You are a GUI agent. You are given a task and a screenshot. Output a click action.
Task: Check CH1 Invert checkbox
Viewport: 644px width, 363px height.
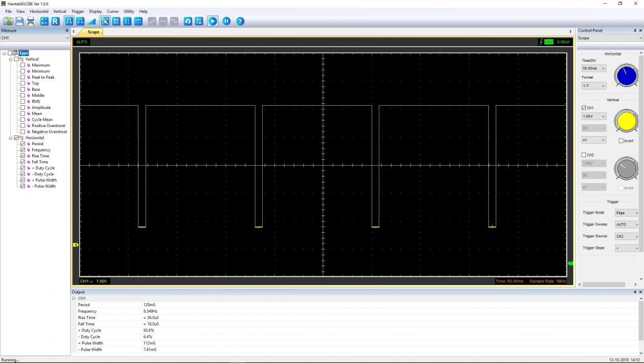click(621, 141)
